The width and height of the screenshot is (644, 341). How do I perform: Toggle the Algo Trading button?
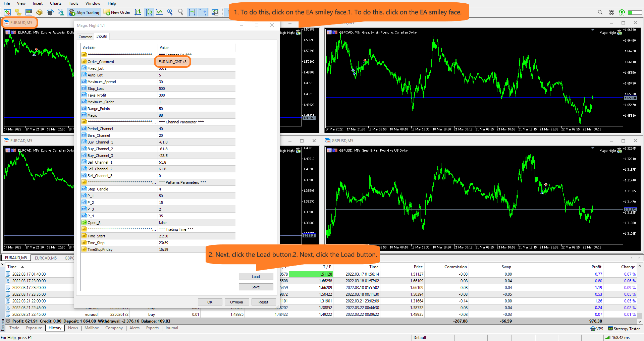pos(84,12)
